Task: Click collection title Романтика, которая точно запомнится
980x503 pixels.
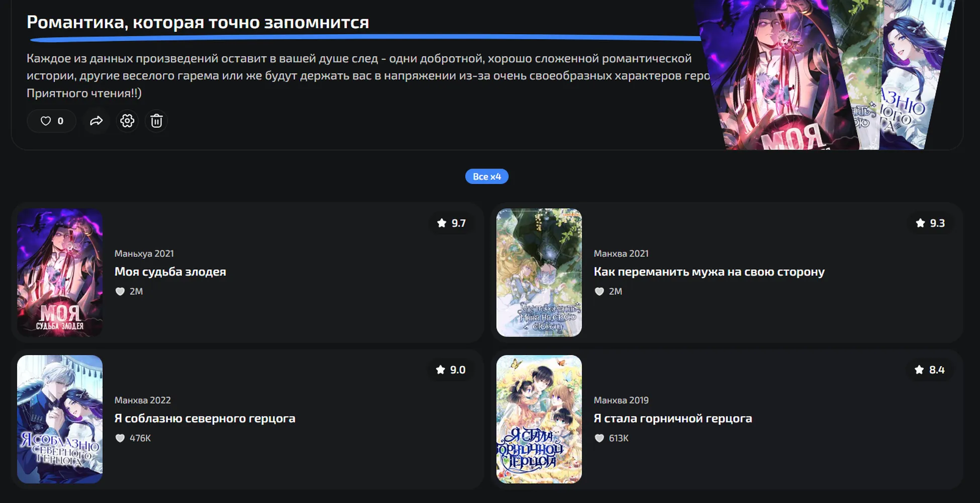Action: (x=198, y=22)
